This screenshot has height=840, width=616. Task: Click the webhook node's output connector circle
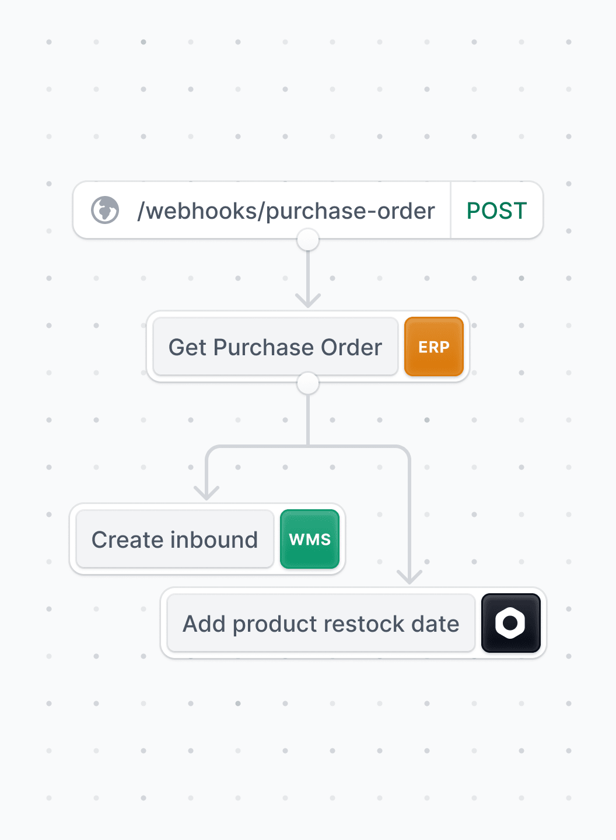308,239
